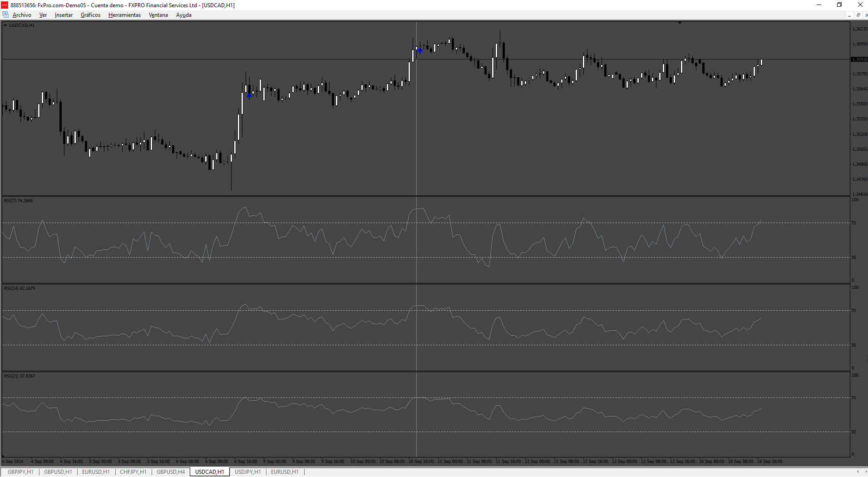Click the 4 Sep 2024 date on time axis
868x477 pixels.
point(13,461)
